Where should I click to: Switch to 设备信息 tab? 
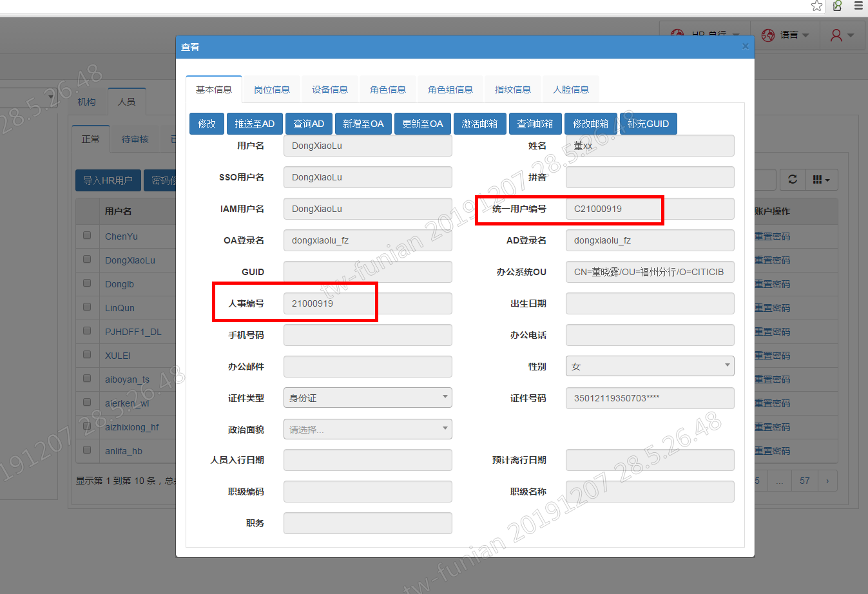click(330, 90)
